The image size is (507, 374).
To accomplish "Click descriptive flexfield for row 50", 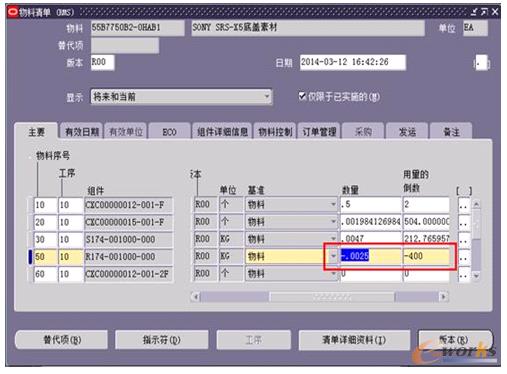I will coord(464,257).
